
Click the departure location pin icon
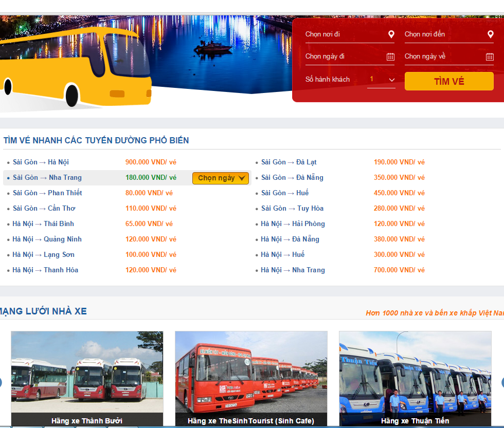click(x=391, y=34)
